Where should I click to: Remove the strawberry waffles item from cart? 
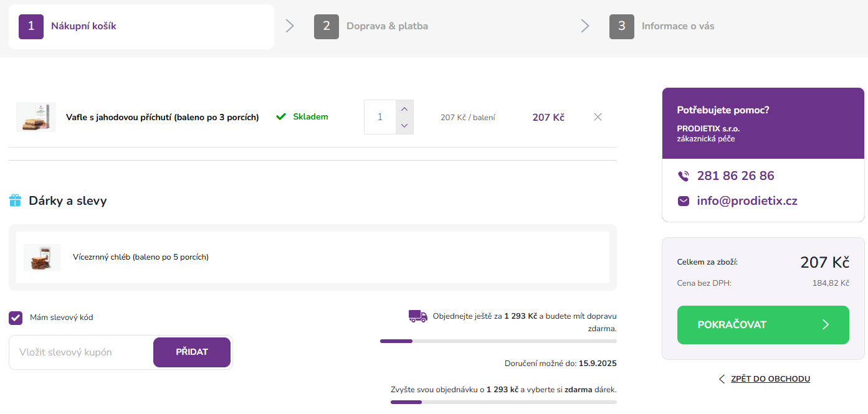click(x=598, y=117)
